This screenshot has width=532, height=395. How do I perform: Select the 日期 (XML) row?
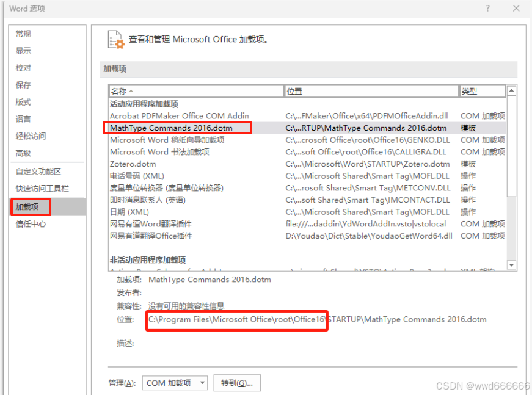click(x=307, y=212)
